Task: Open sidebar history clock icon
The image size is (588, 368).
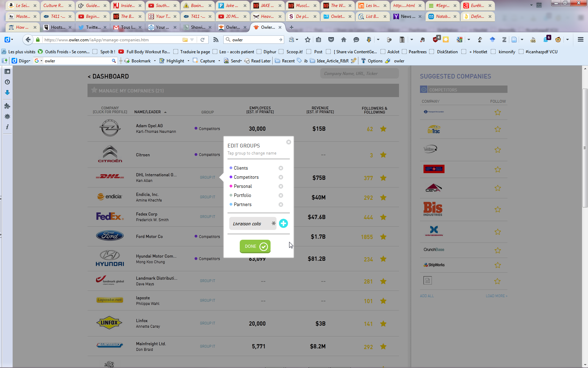Action: pos(7,82)
